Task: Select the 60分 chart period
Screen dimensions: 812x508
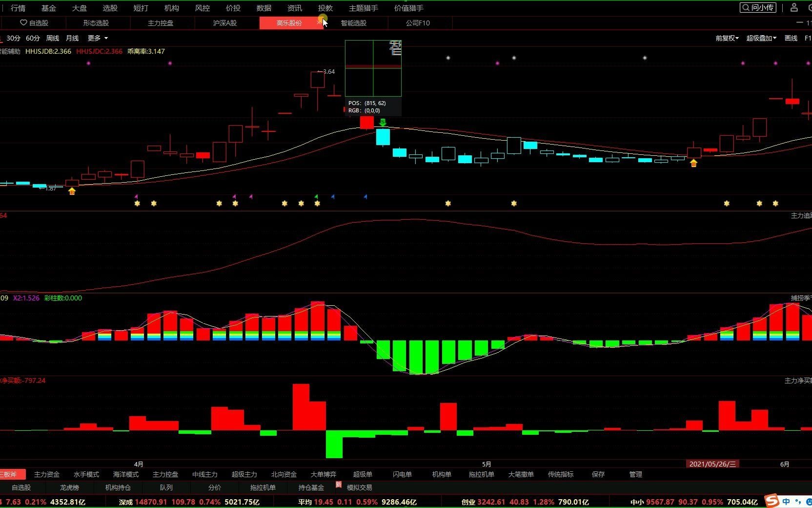Action: [33, 38]
